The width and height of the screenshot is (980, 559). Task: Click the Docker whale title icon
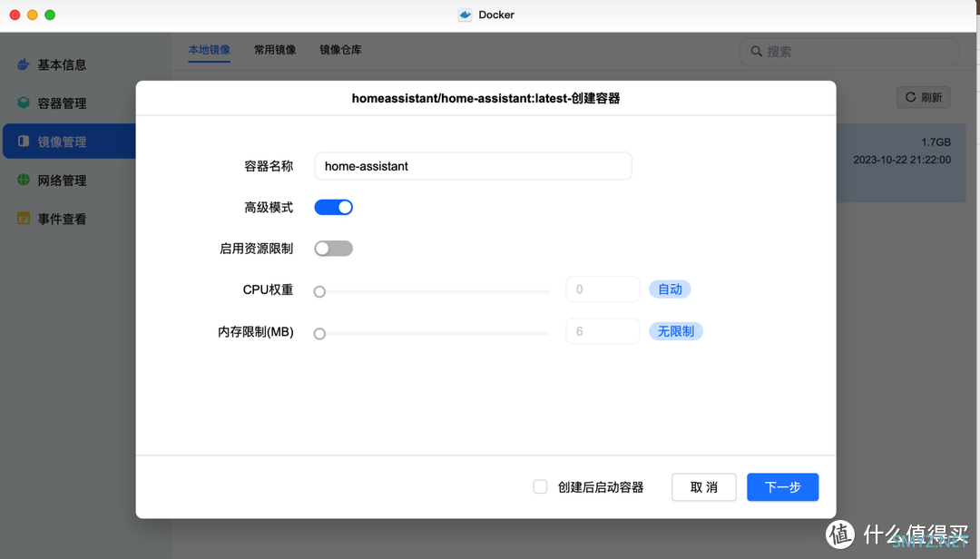pos(465,15)
